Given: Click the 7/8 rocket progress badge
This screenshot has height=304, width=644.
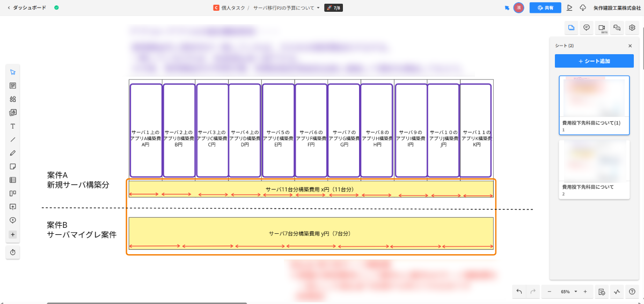Looking at the screenshot, I should tap(333, 8).
